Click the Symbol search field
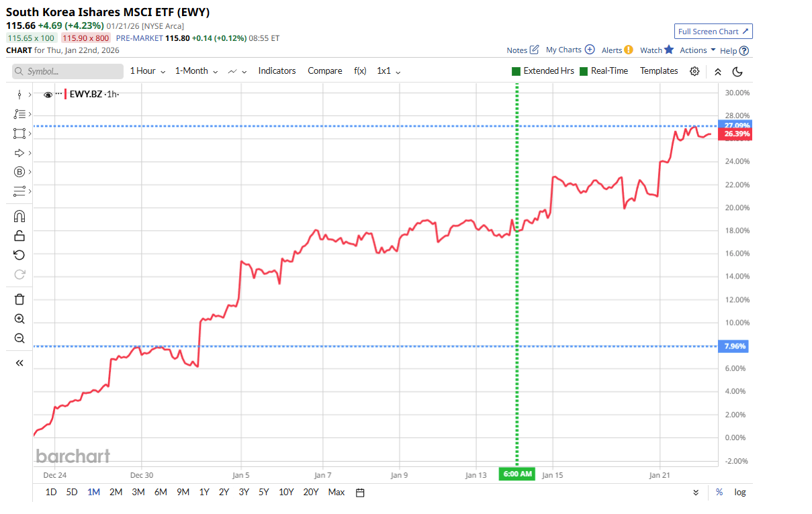This screenshot has width=812, height=514. [x=68, y=71]
